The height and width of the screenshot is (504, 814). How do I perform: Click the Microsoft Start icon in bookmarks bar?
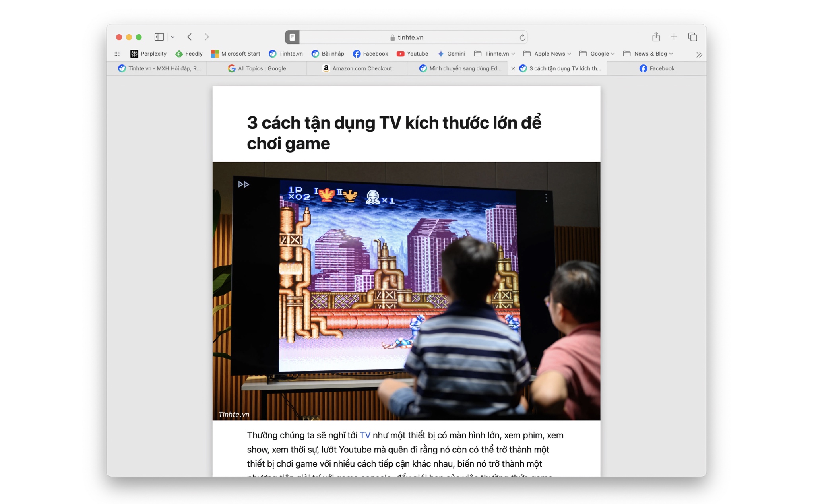point(214,53)
